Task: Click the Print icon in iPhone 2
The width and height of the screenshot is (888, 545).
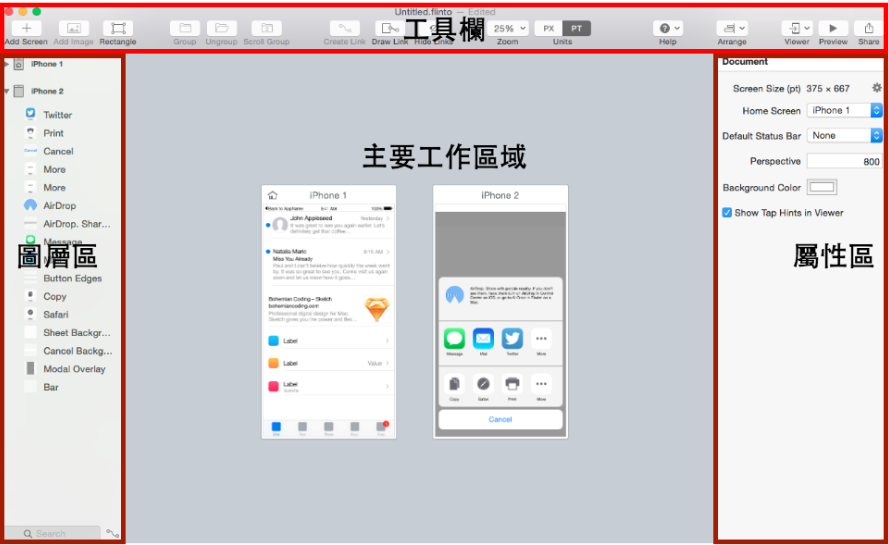Action: pyautogui.click(x=513, y=384)
